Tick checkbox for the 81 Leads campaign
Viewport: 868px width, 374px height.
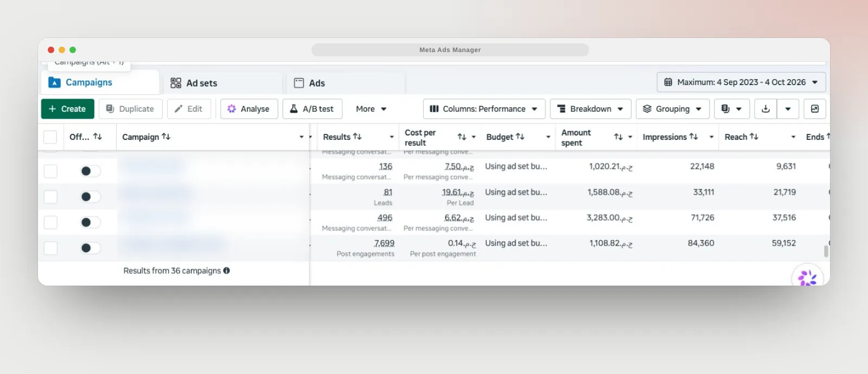click(50, 197)
